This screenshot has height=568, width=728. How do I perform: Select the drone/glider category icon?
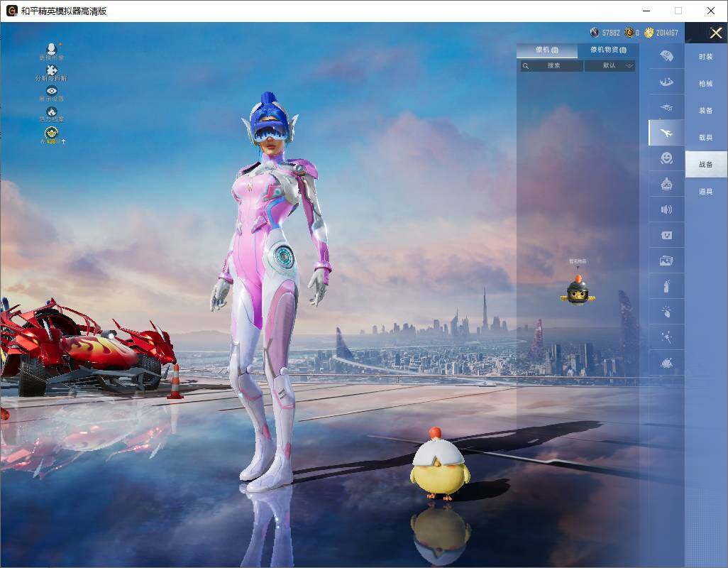coord(667,107)
